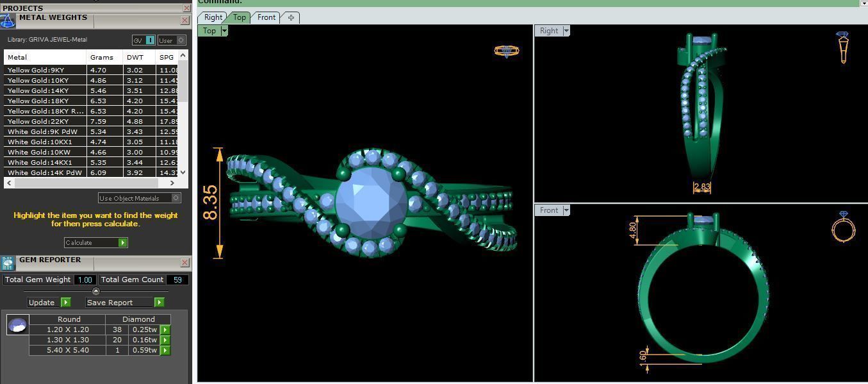The image size is (868, 384).
Task: Click the 1.20 X 1.20 gem size cell
Action: pos(68,330)
